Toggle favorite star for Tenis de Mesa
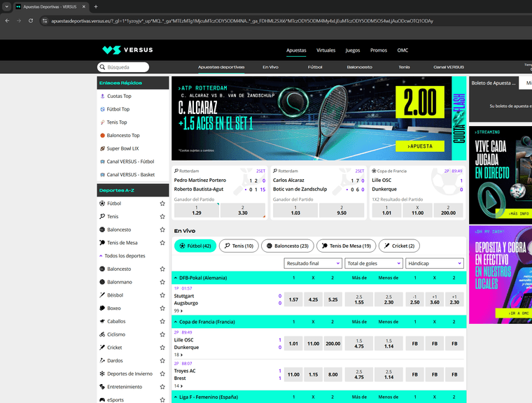Screen dimensions: 532x403 click(x=162, y=243)
